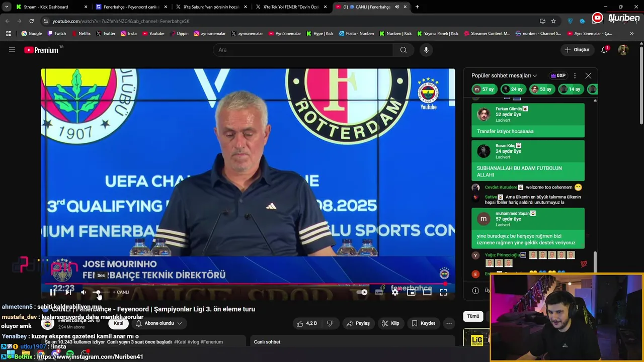Viewport: 644px width, 362px height.
Task: Expand the Abone olundu subscription dropdown
Action: coord(158,323)
